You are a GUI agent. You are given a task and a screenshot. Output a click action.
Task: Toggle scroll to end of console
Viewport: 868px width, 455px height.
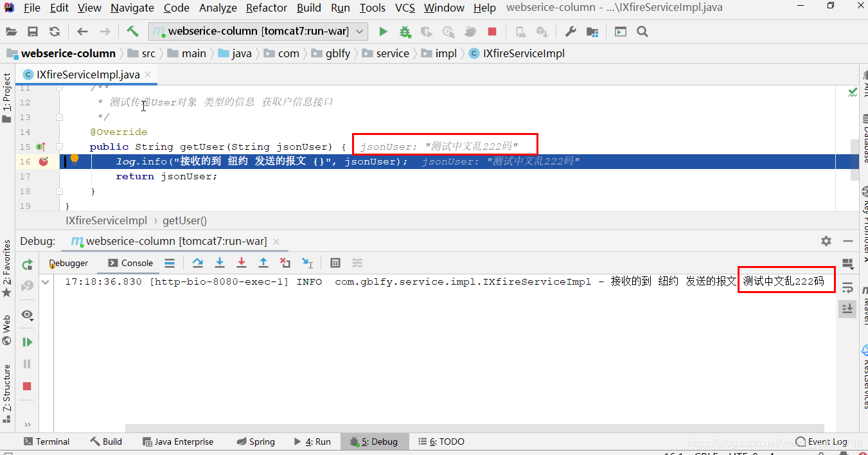(x=847, y=309)
